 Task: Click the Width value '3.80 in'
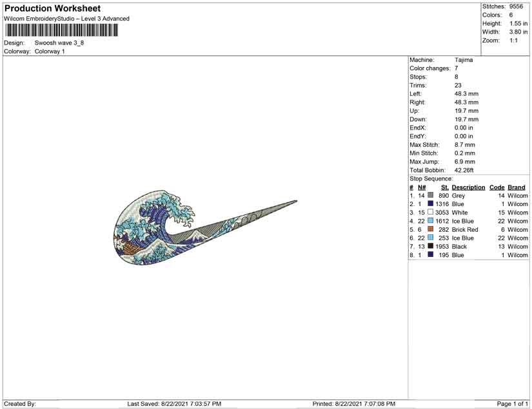point(518,32)
